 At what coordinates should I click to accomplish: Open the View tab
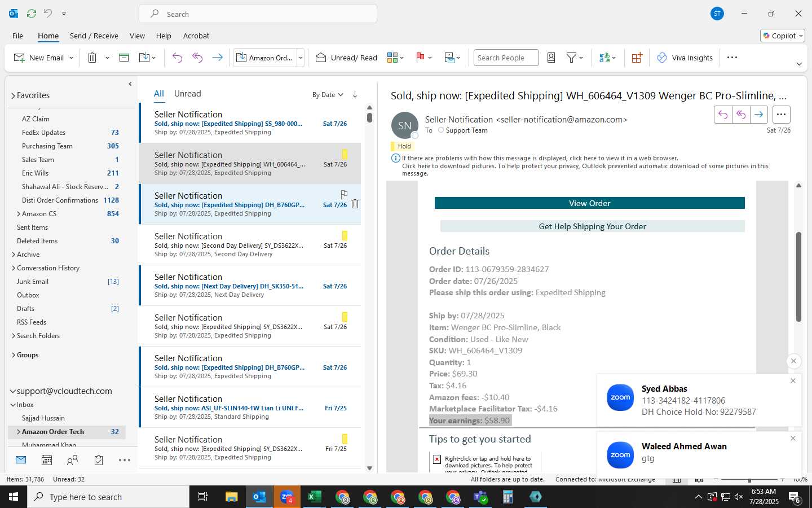[137, 36]
